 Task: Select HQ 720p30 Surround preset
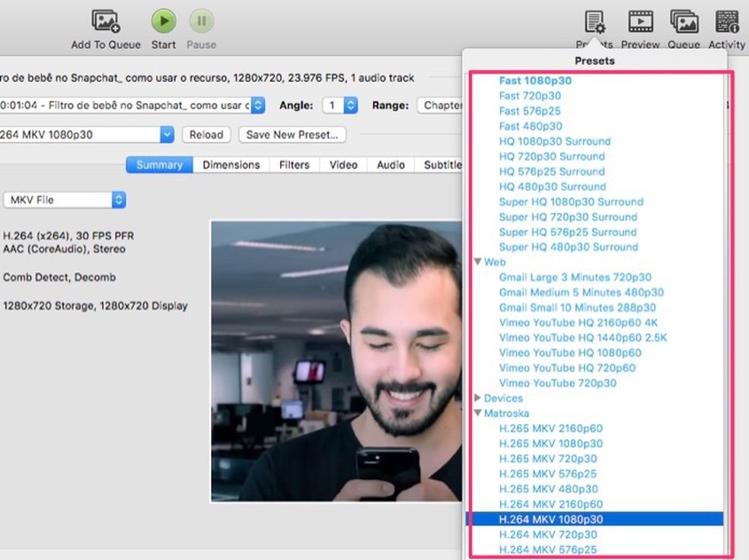pos(552,157)
